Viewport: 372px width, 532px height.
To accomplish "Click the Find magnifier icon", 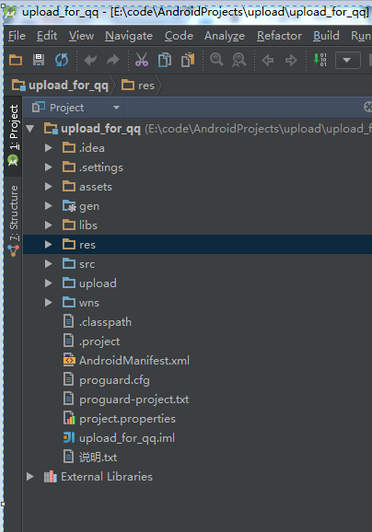I will coord(217,60).
